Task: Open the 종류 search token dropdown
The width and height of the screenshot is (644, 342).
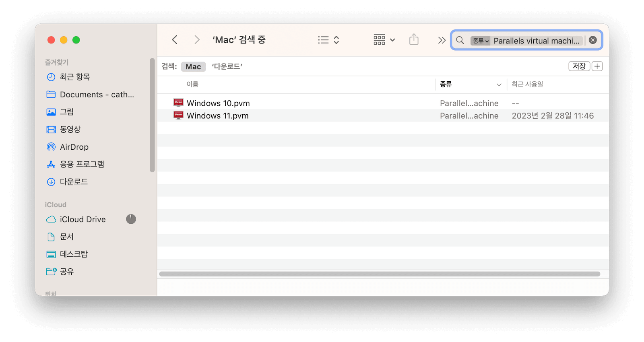Action: [481, 41]
